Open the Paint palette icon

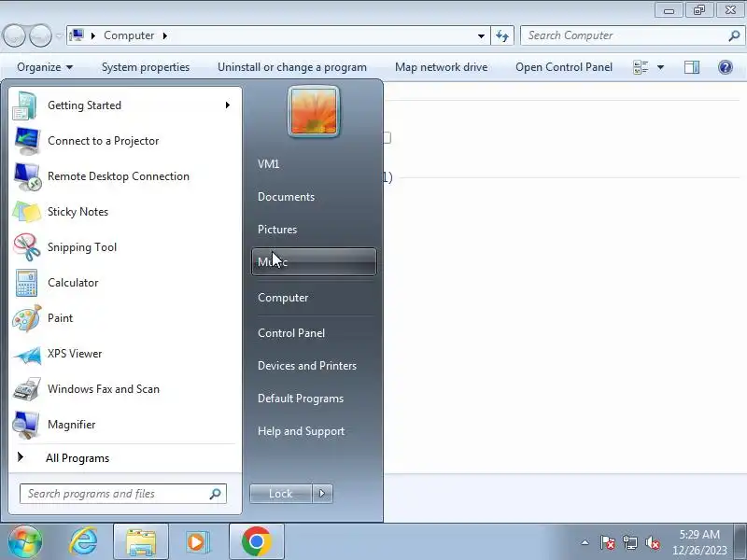click(27, 318)
